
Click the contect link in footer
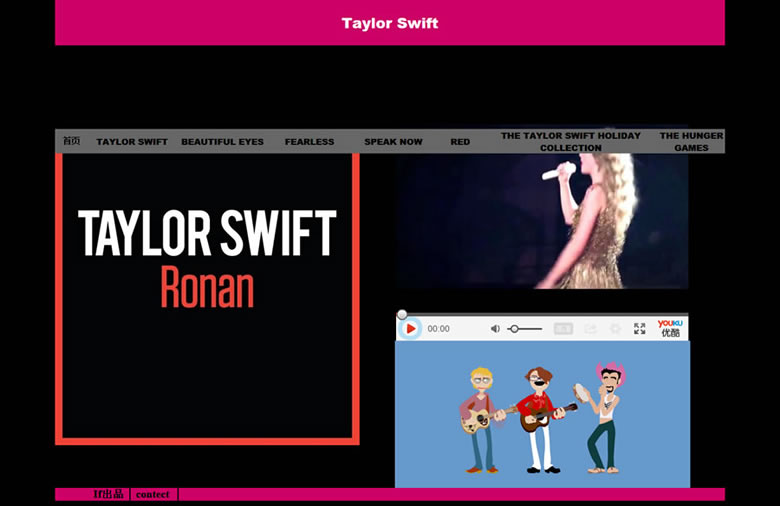pos(153,494)
